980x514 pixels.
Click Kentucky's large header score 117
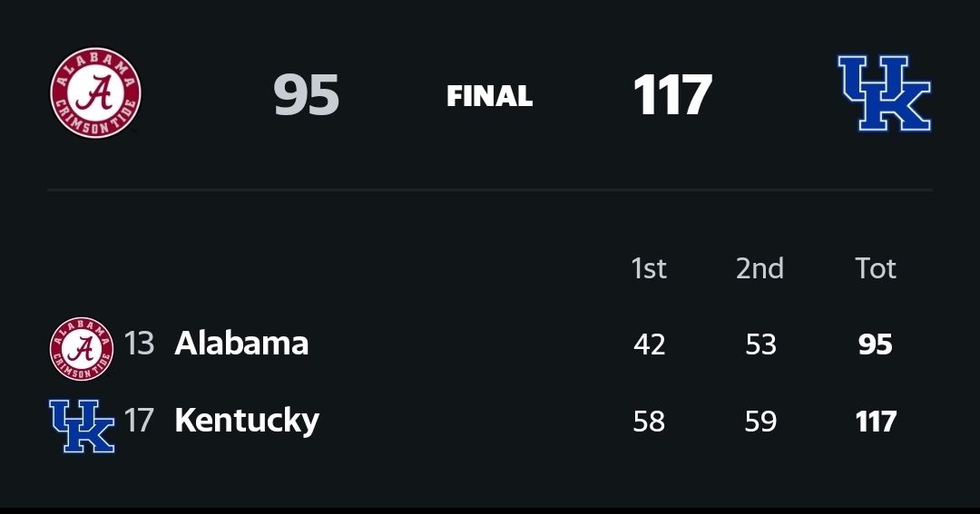pos(671,95)
